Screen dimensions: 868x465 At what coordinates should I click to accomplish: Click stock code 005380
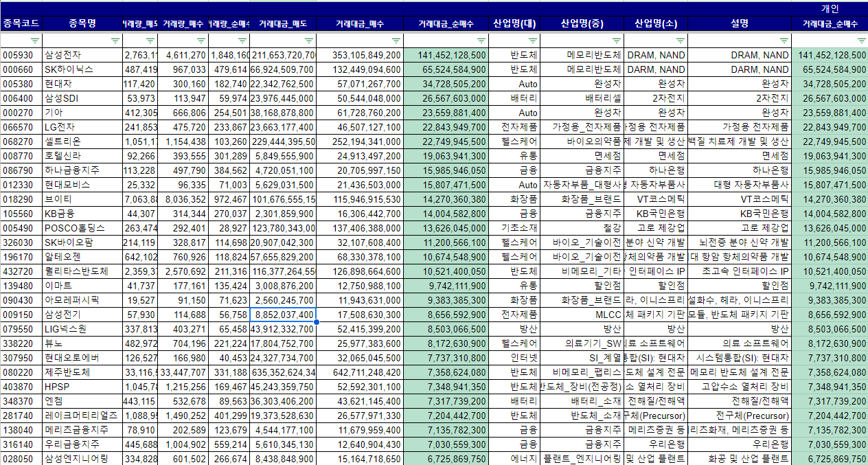coord(21,84)
